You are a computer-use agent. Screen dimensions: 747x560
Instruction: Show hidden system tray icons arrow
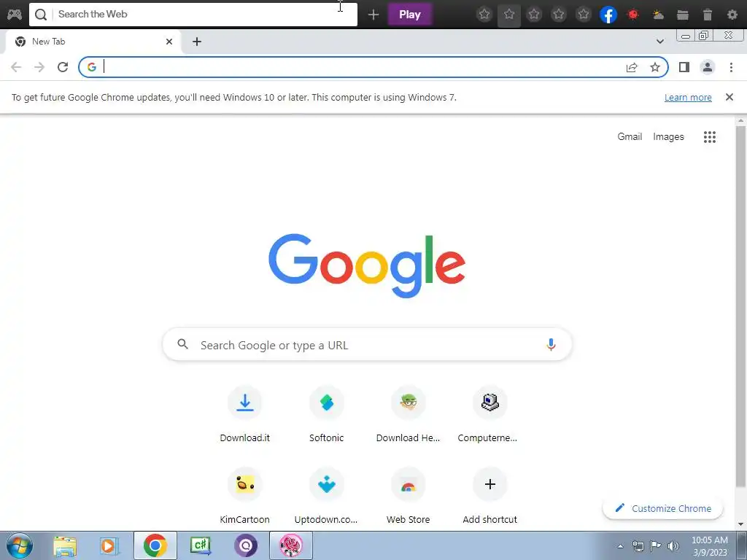[x=620, y=546]
